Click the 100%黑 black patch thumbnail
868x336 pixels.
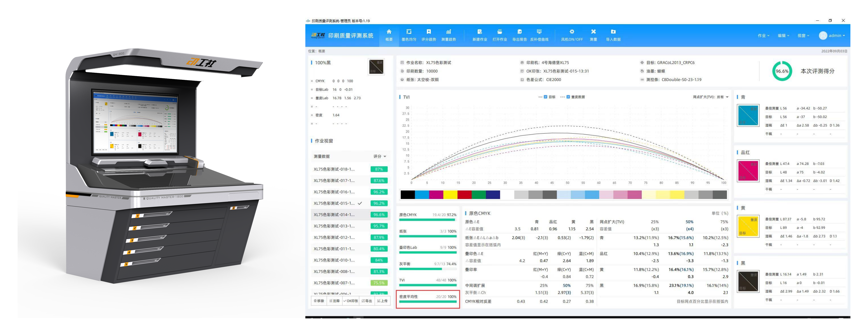click(x=376, y=67)
